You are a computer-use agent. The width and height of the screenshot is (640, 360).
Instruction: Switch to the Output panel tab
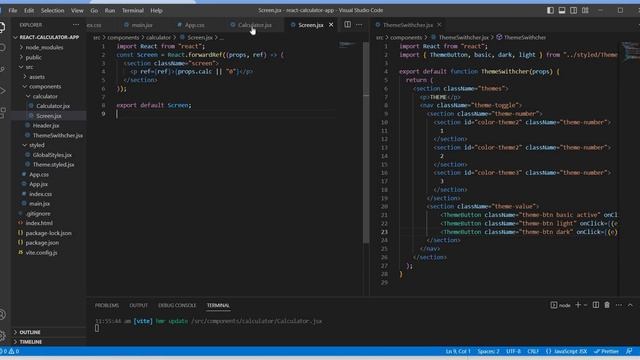(138, 305)
